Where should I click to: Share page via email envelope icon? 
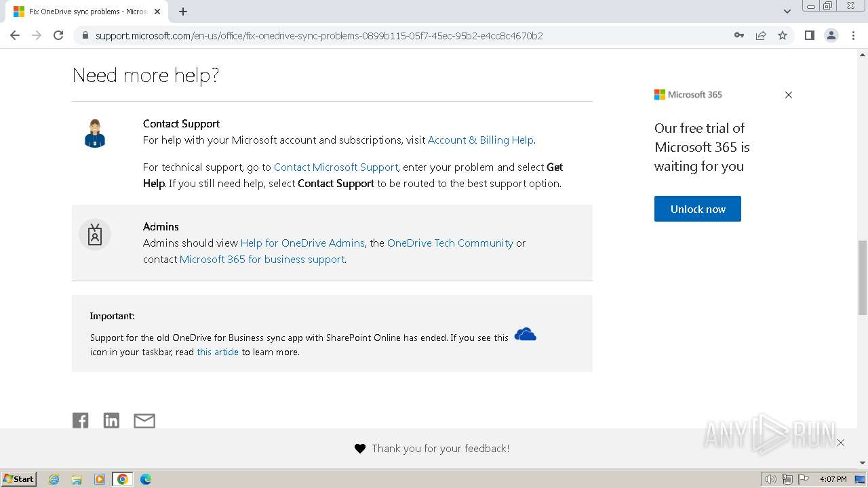click(x=144, y=421)
